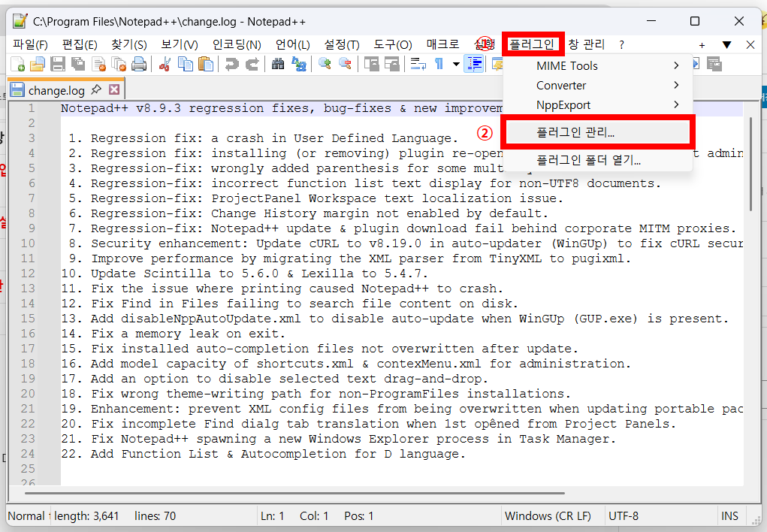Click the Ln: 1 status bar entry
Viewport: 767px width, 532px height.
click(272, 516)
